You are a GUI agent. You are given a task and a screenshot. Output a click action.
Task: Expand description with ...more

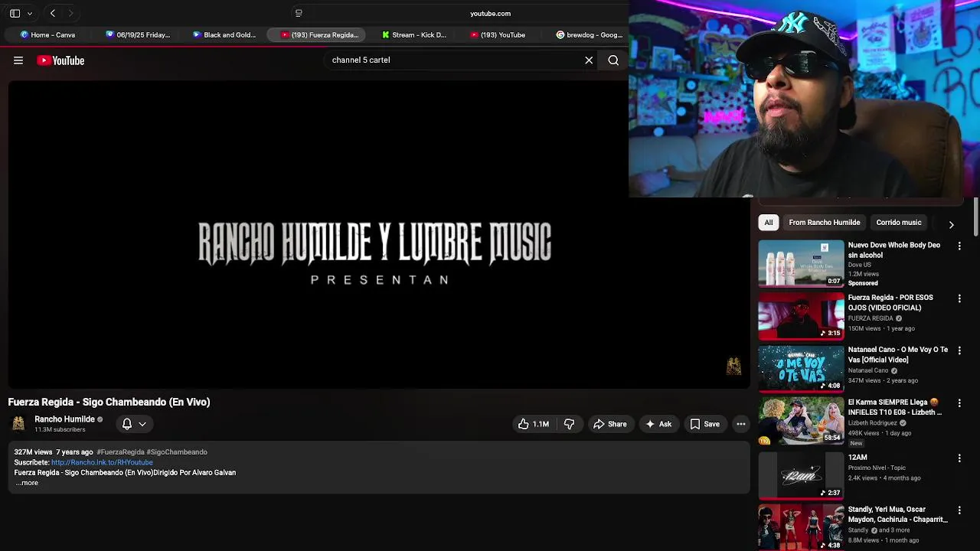27,483
